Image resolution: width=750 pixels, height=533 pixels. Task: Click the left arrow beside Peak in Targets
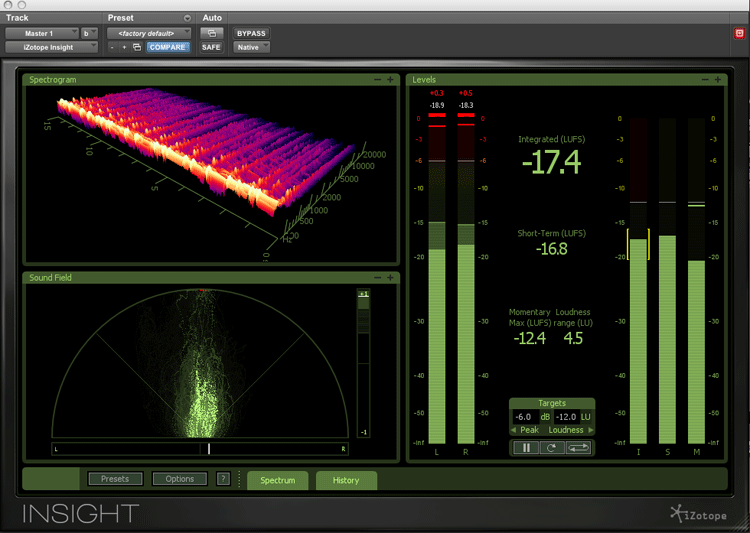coord(513,430)
